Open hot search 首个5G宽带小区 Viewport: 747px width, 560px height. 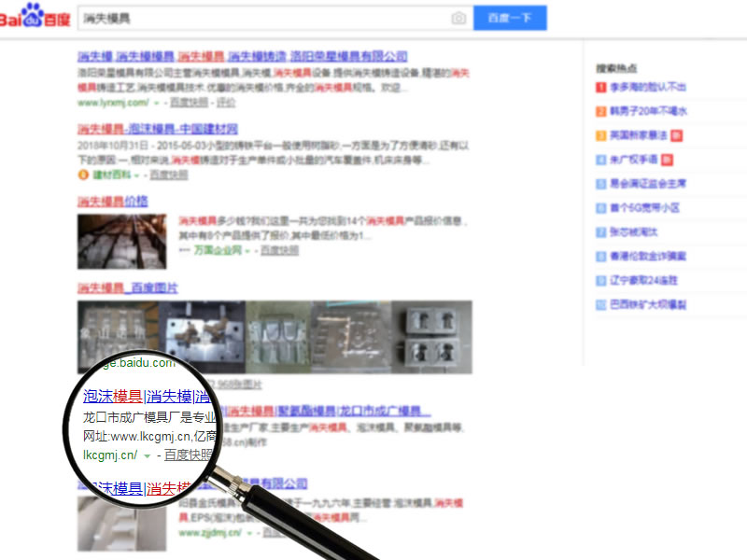click(x=644, y=207)
